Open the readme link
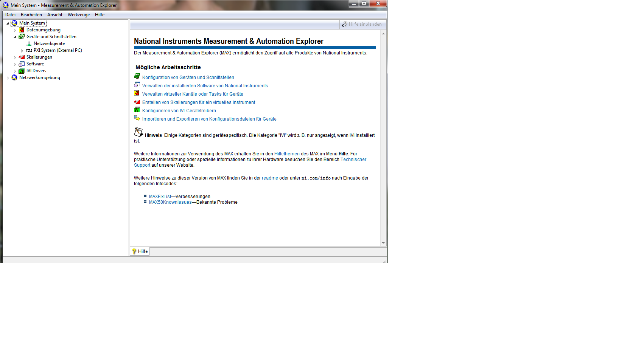This screenshot has width=644, height=347. coord(270,178)
